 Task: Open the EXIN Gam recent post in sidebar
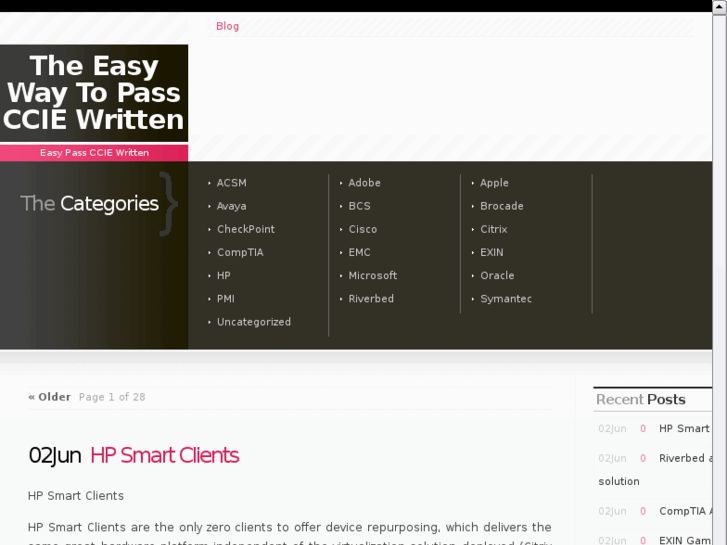685,540
